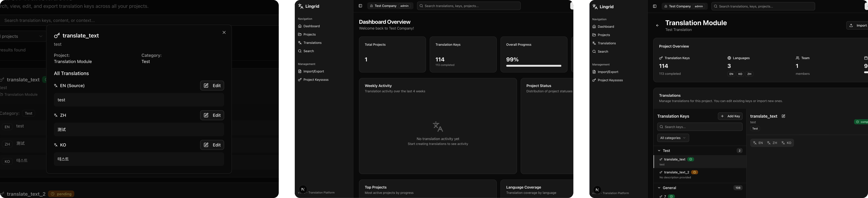Close the translate_text details dialog
Viewport: 868px width, 198px height.
(x=224, y=33)
